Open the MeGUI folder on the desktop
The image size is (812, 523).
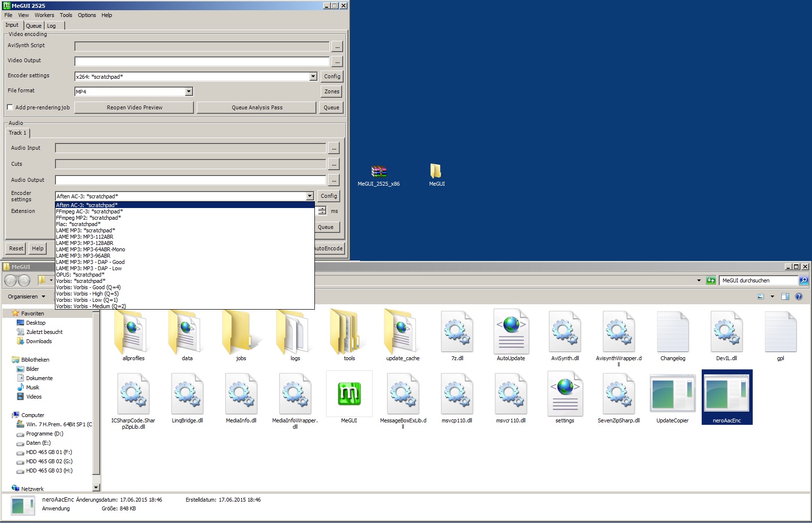click(436, 175)
